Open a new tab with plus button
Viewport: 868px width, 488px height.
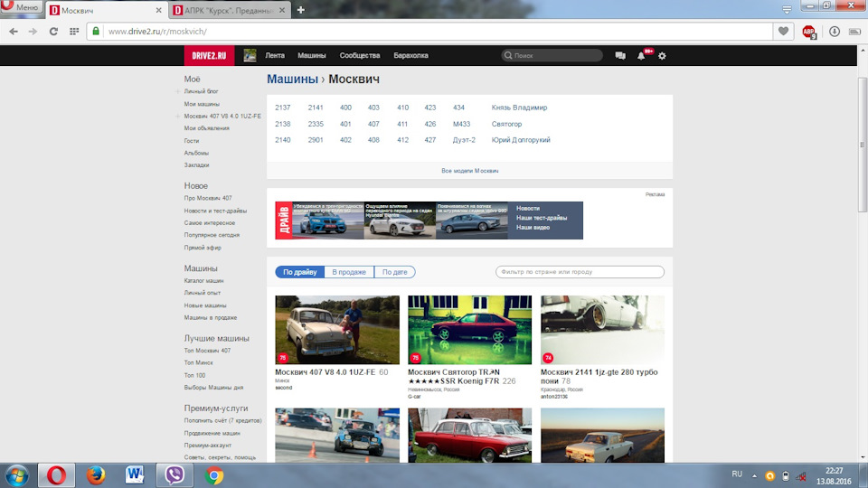[300, 10]
